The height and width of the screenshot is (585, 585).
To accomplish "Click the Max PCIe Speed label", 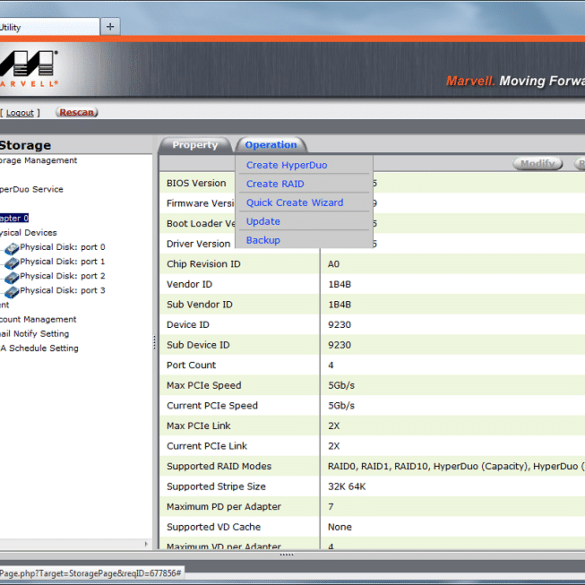I will pyautogui.click(x=204, y=385).
